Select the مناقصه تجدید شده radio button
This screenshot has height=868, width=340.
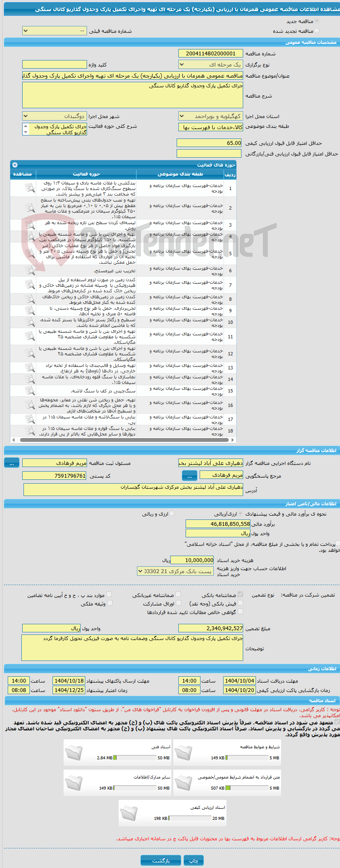coord(316,31)
